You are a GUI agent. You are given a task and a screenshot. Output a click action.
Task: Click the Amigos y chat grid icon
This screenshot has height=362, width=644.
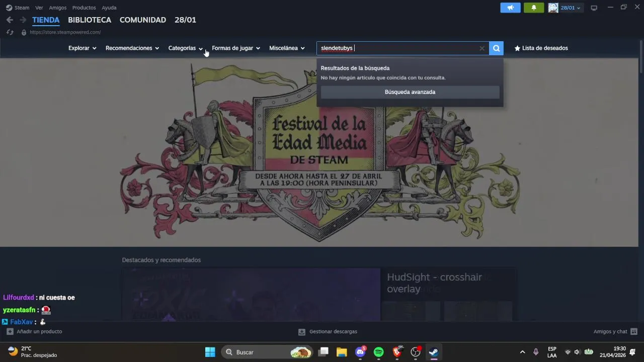coord(634,332)
